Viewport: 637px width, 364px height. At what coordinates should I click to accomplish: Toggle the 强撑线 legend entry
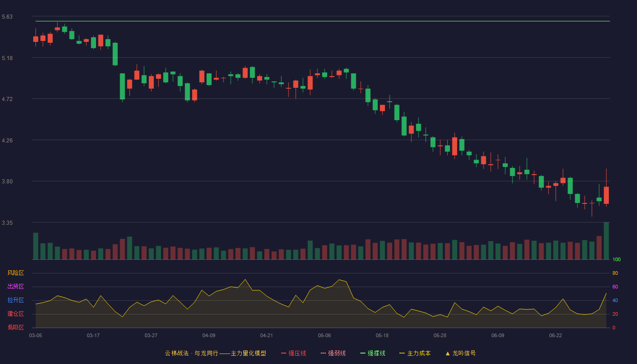[x=373, y=353]
